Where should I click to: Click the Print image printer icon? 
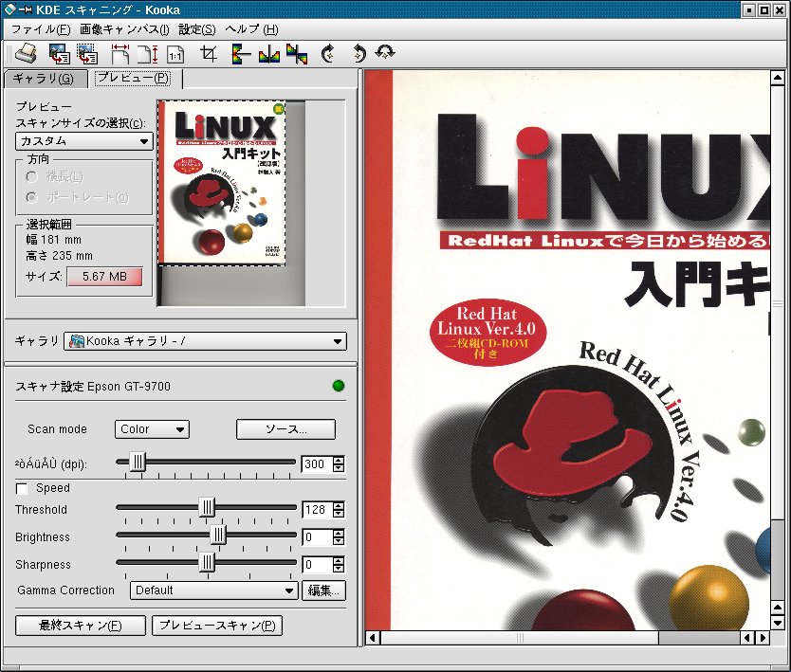26,53
